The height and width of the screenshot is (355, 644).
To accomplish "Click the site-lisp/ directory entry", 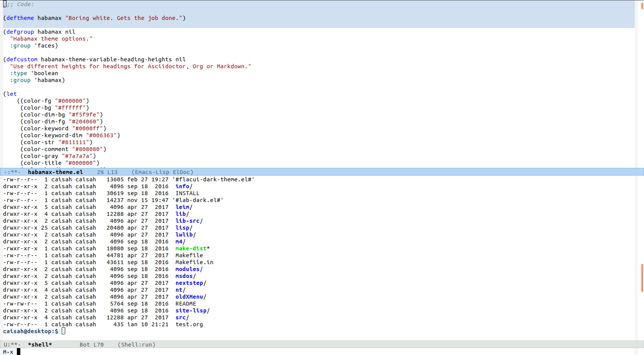I will (192, 311).
